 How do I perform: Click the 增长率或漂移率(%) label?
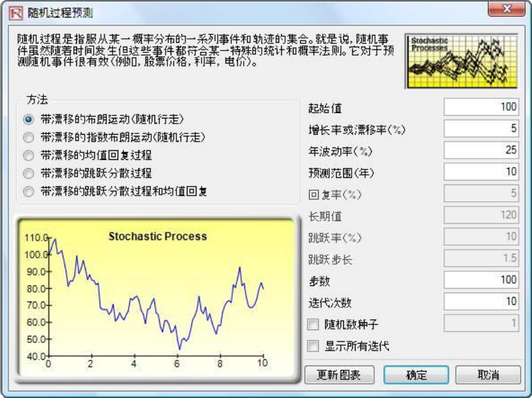pyautogui.click(x=357, y=129)
